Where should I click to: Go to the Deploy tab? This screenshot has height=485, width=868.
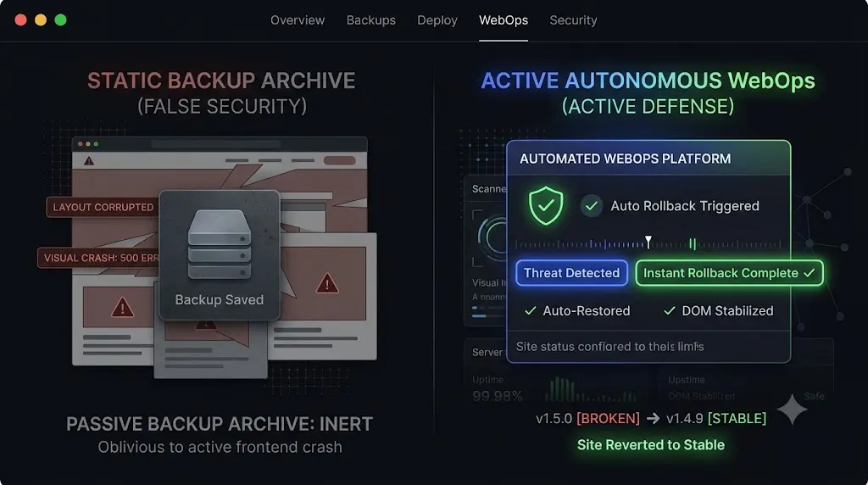click(x=437, y=20)
